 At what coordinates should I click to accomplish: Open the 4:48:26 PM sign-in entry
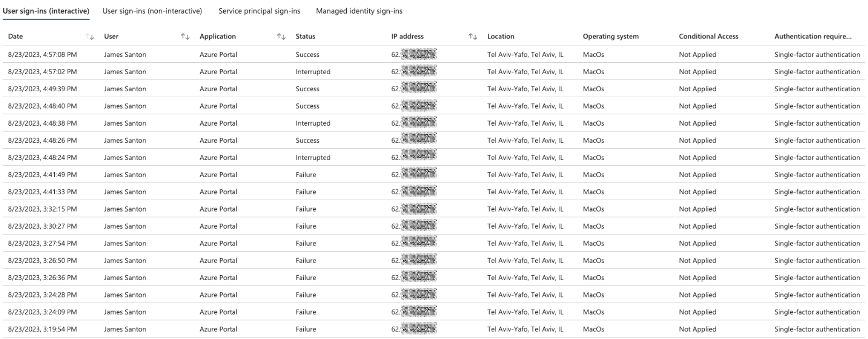coord(434,140)
